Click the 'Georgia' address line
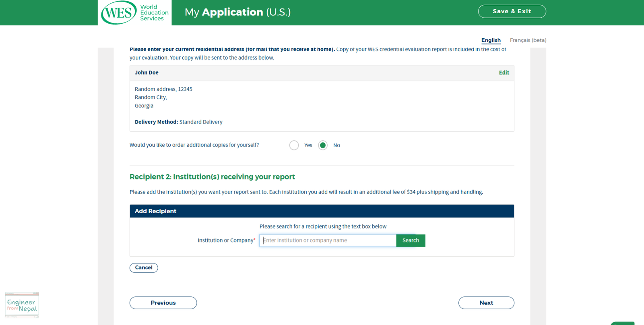The height and width of the screenshot is (325, 644). [x=144, y=106]
